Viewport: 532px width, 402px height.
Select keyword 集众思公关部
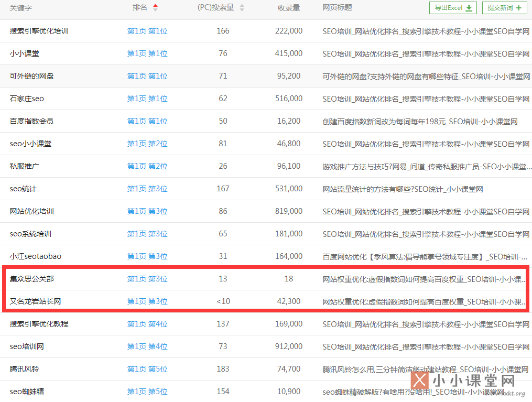point(31,279)
